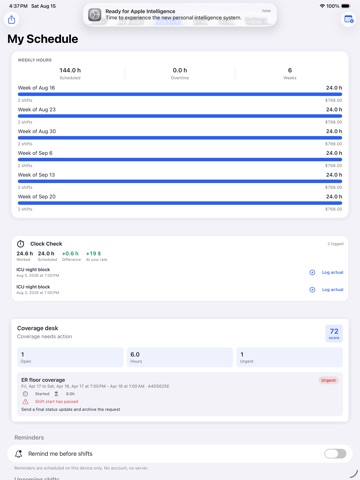Tap the 0.0 h Overtime total
360x480 pixels.
pyautogui.click(x=180, y=73)
